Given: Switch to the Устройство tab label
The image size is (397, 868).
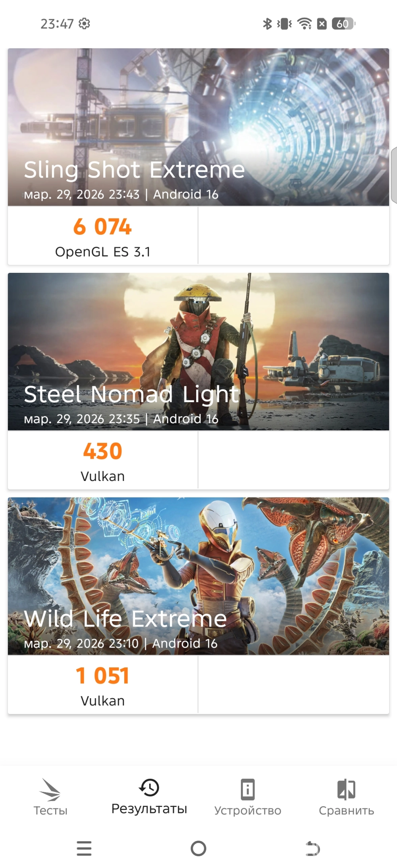Looking at the screenshot, I should pyautogui.click(x=248, y=811).
